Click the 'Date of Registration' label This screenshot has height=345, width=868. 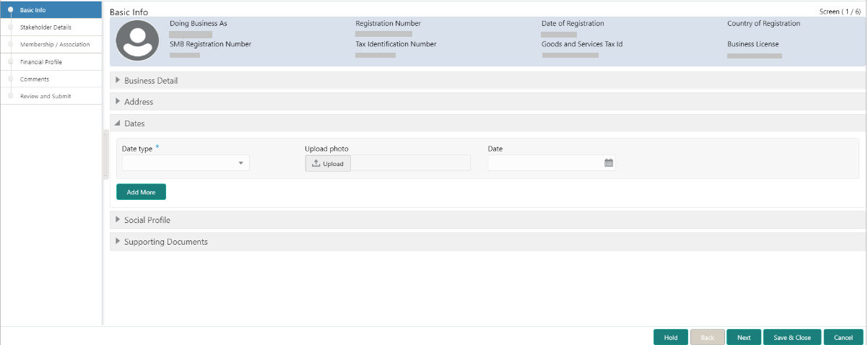(573, 24)
